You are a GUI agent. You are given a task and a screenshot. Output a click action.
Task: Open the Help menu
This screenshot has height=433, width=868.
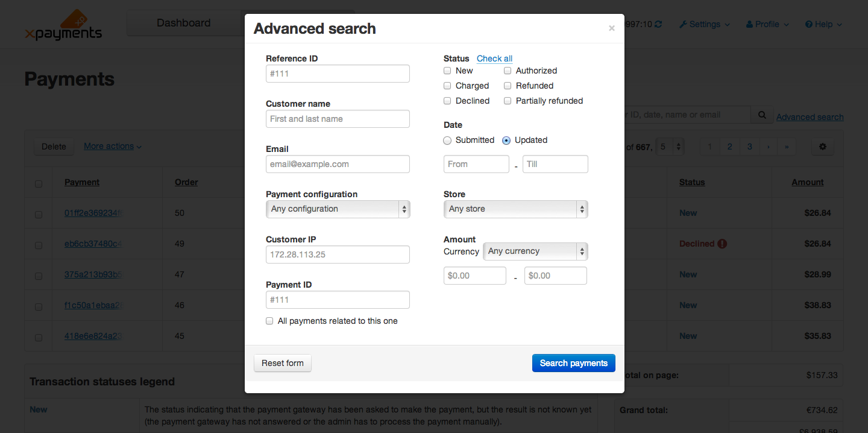pyautogui.click(x=823, y=24)
